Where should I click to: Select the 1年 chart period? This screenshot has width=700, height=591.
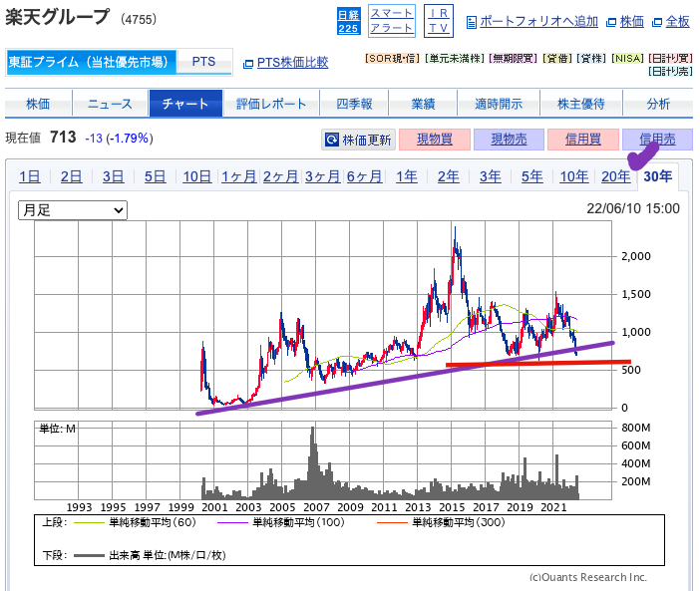(406, 176)
